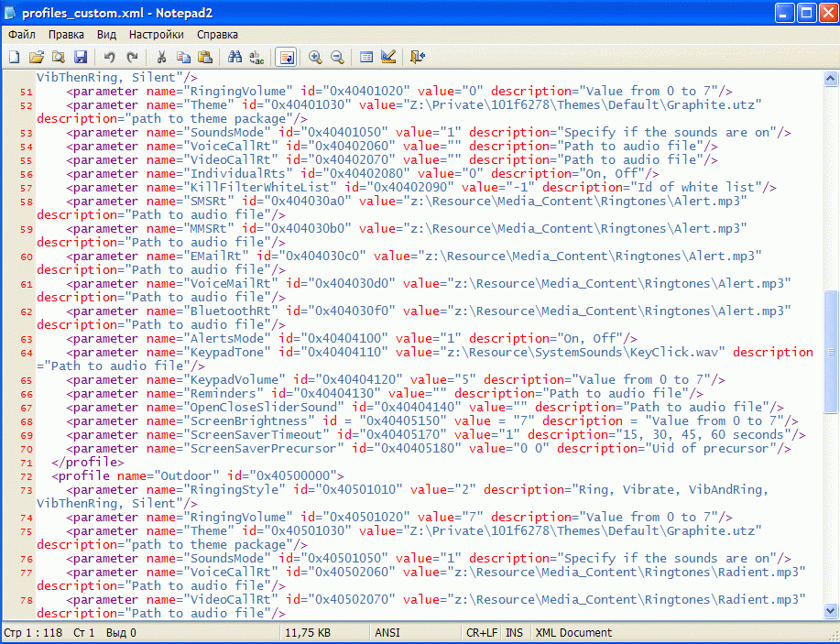The width and height of the screenshot is (840, 644).
Task: Copy selection using the toolbar icon
Action: coord(183,57)
